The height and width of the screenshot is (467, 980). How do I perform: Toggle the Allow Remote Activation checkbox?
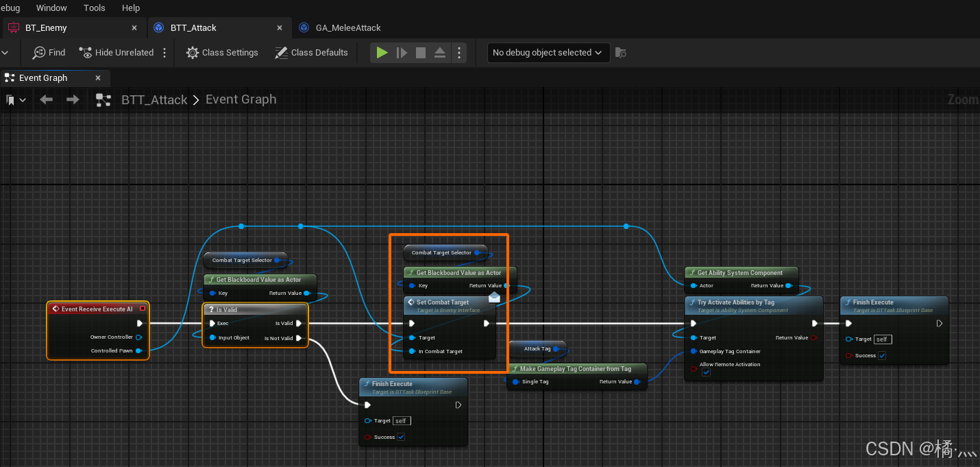tap(706, 372)
